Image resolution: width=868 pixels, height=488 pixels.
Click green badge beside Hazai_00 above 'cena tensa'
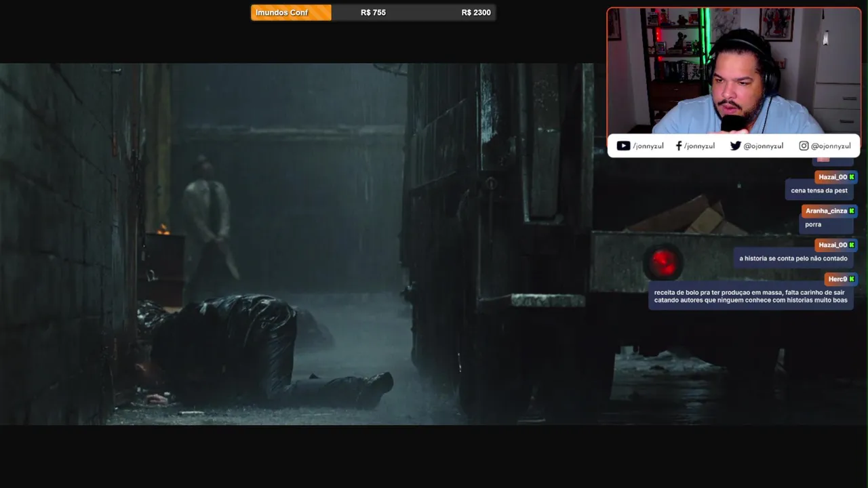click(852, 177)
